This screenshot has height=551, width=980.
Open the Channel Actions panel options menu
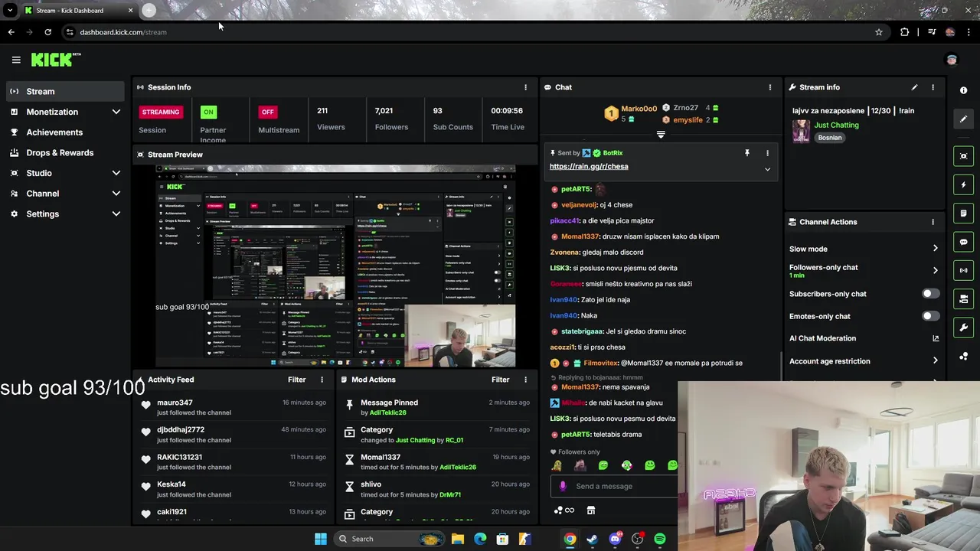[x=933, y=222]
